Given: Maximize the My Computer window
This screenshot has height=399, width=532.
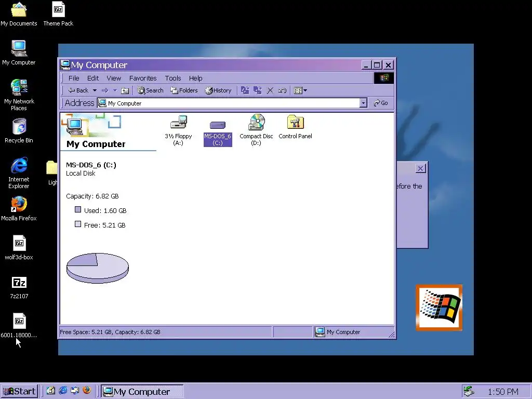Looking at the screenshot, I should [377, 65].
